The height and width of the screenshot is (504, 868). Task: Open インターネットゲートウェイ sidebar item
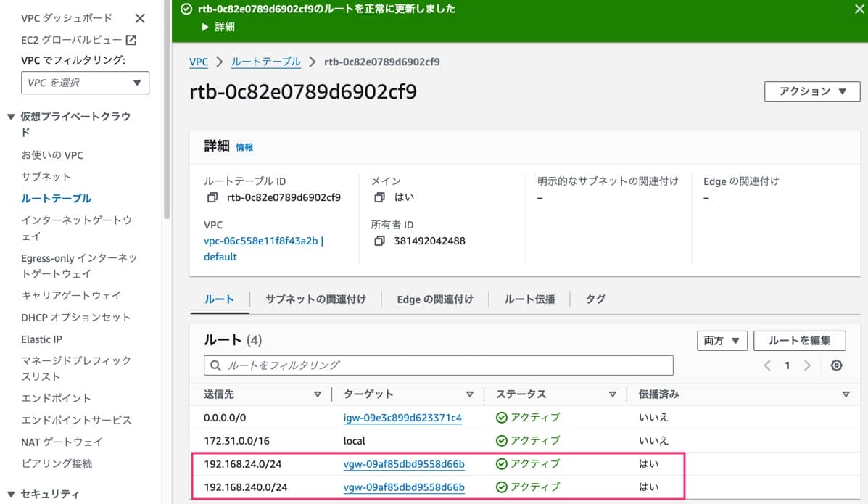(76, 228)
